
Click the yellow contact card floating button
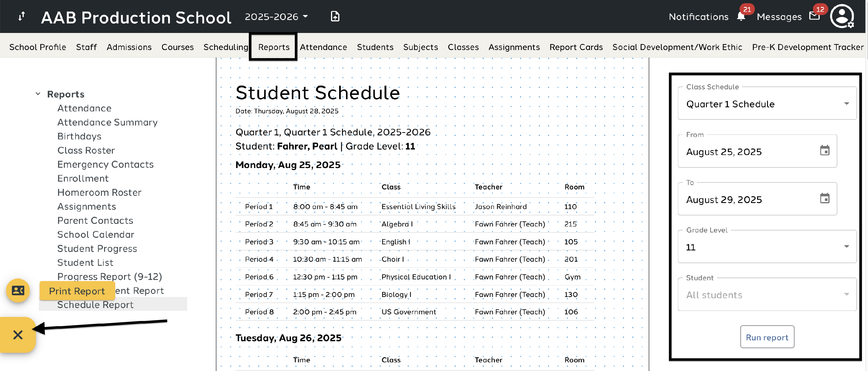(x=18, y=290)
